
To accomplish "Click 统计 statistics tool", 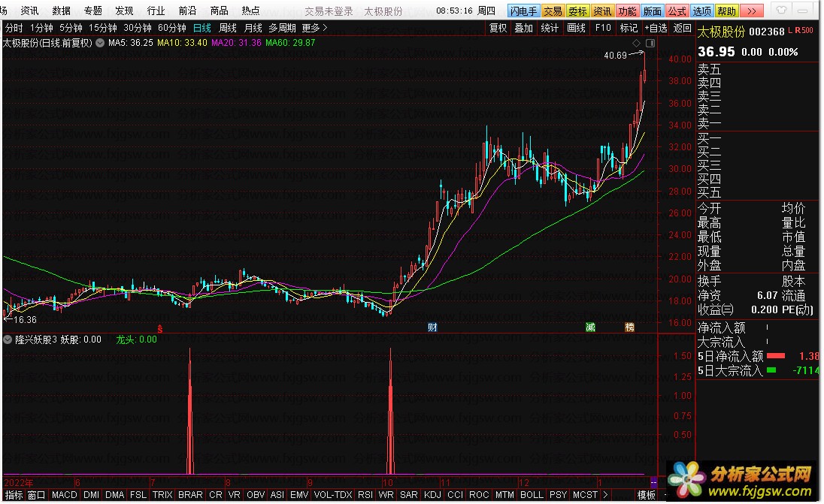I will click(x=550, y=28).
